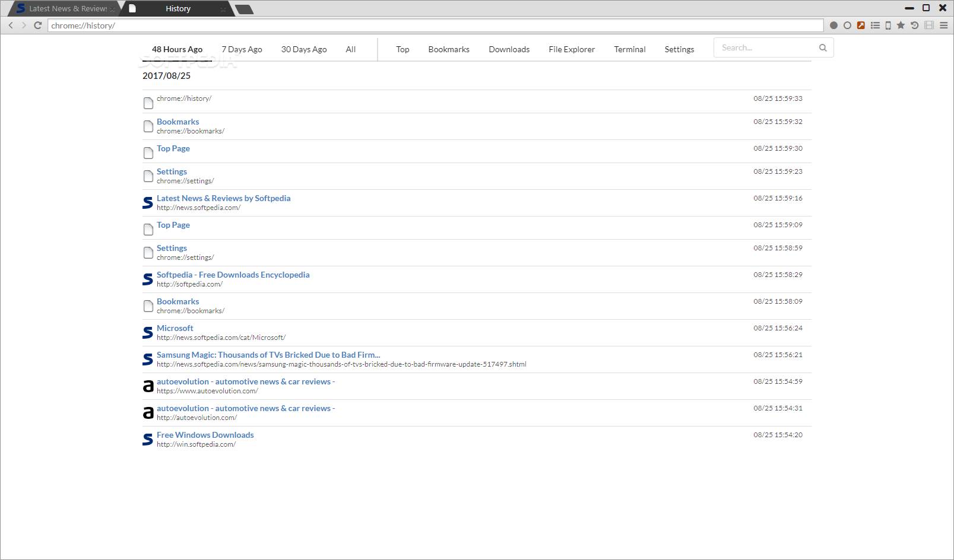Open the File Explorer navigation item
This screenshot has height=560, width=954.
pos(572,49)
